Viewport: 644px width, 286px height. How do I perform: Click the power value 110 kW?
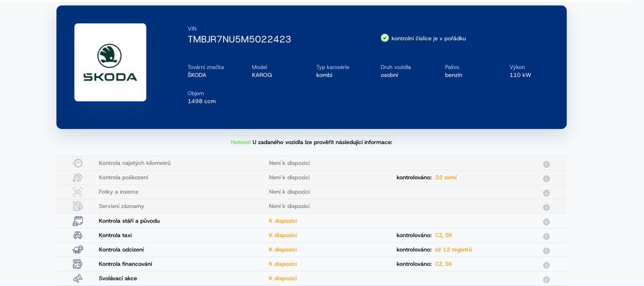[520, 75]
